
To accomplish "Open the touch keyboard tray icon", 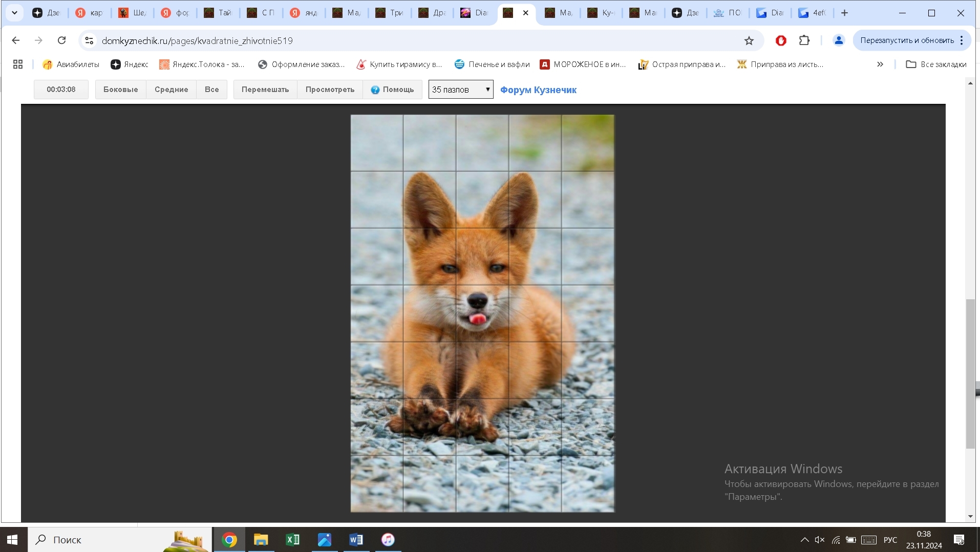I will pyautogui.click(x=869, y=540).
